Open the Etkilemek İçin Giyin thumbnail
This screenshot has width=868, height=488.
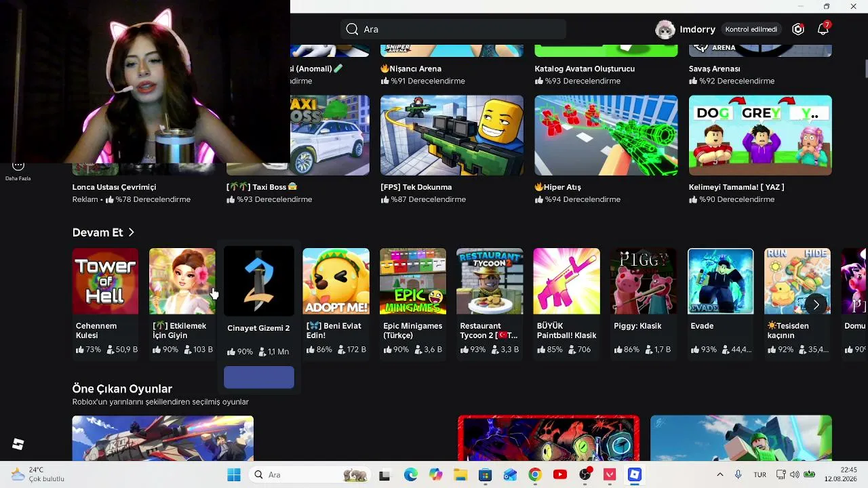(182, 281)
